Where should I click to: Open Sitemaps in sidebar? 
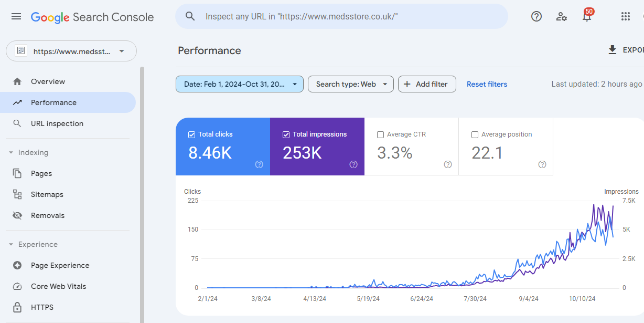(x=68, y=194)
